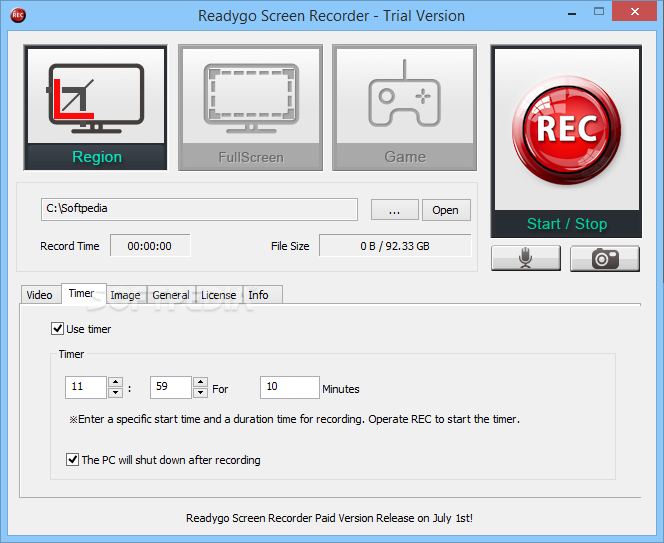
Task: Click the C:\Softpedia output path field
Action: click(199, 209)
